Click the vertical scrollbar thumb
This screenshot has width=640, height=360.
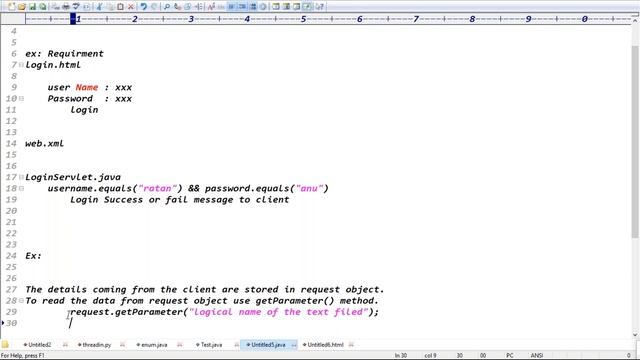(x=635, y=141)
